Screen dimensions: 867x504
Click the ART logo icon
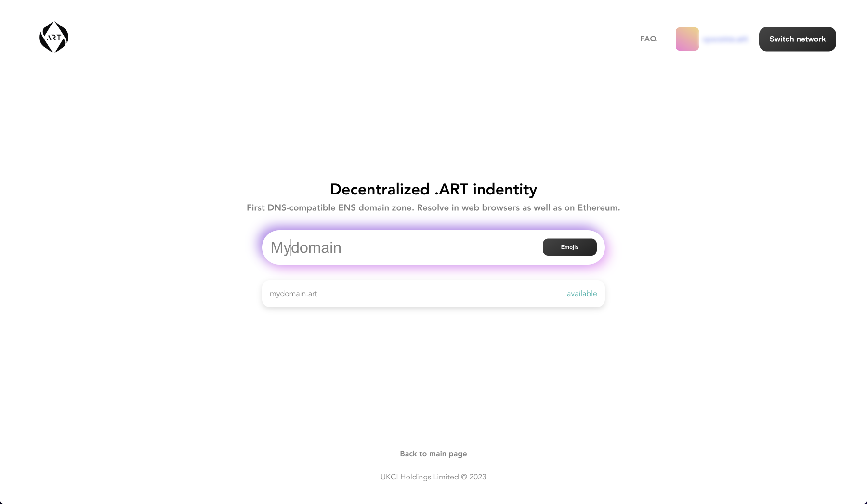click(54, 37)
